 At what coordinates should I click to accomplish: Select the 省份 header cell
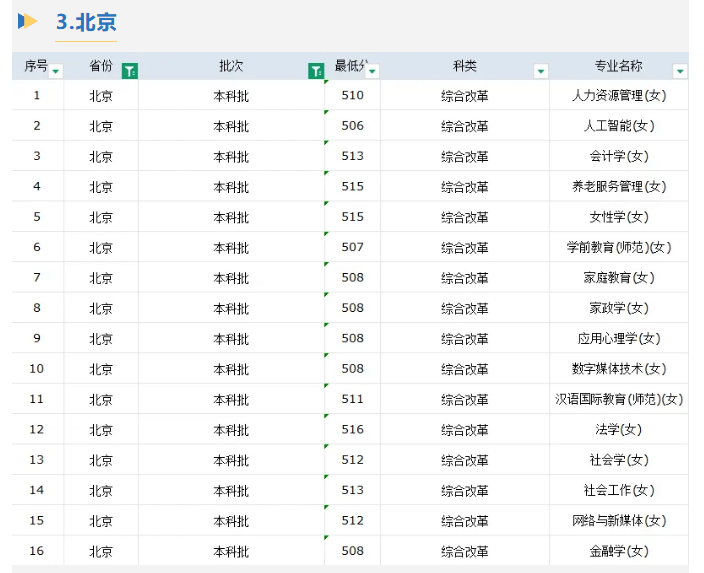point(101,66)
